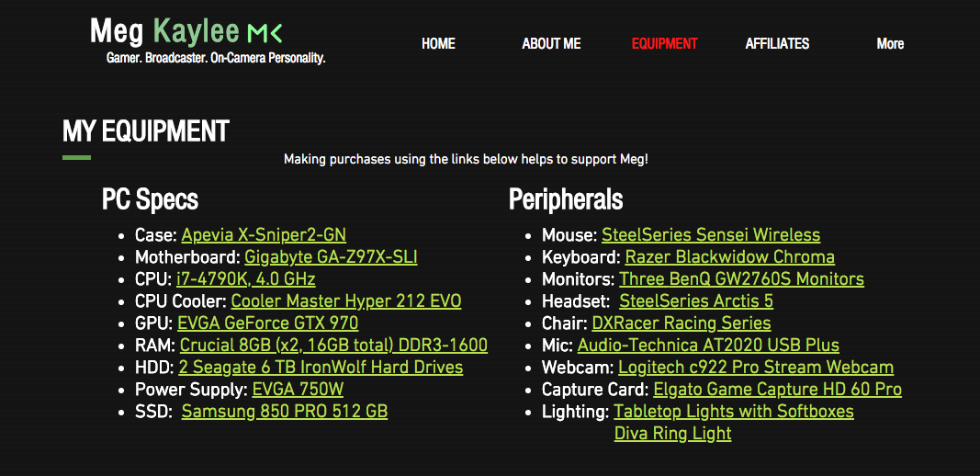Click the Diva Ring Light link
The image size is (980, 476).
(x=672, y=434)
